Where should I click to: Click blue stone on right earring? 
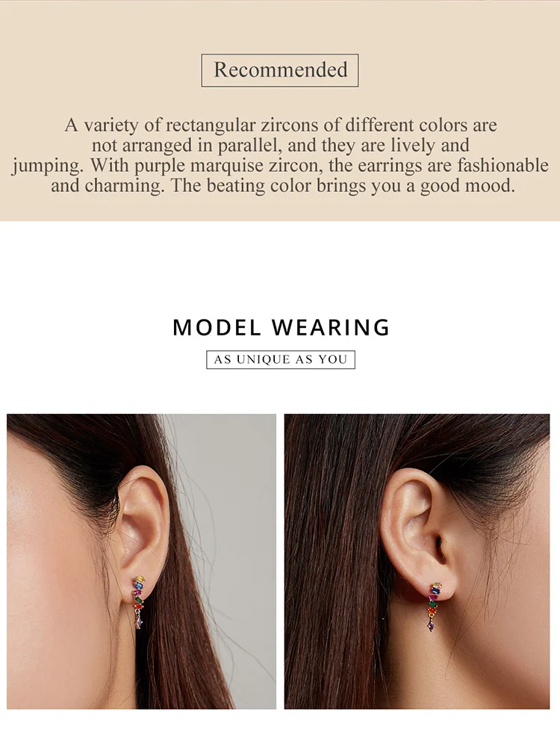click(437, 590)
